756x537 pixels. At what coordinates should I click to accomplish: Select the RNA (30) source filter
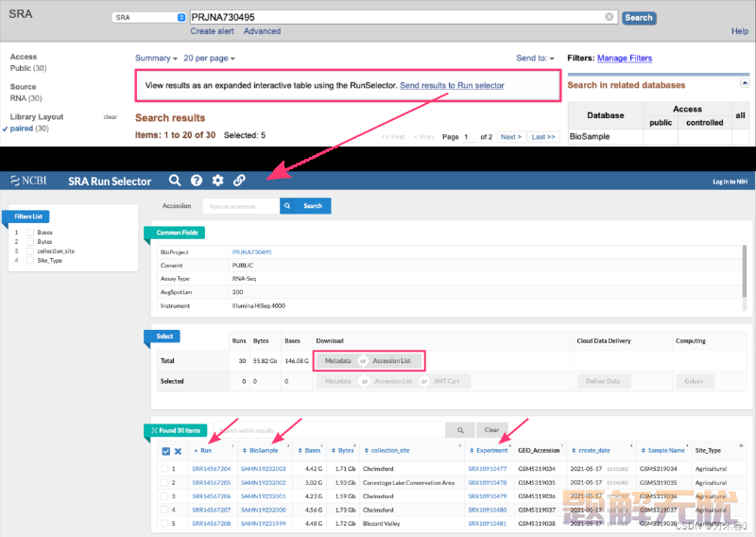pyautogui.click(x=26, y=98)
